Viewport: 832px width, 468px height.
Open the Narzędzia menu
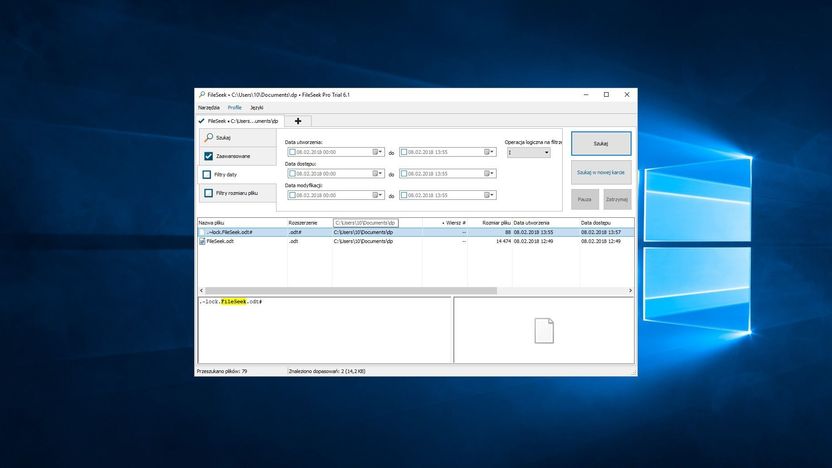[209, 108]
